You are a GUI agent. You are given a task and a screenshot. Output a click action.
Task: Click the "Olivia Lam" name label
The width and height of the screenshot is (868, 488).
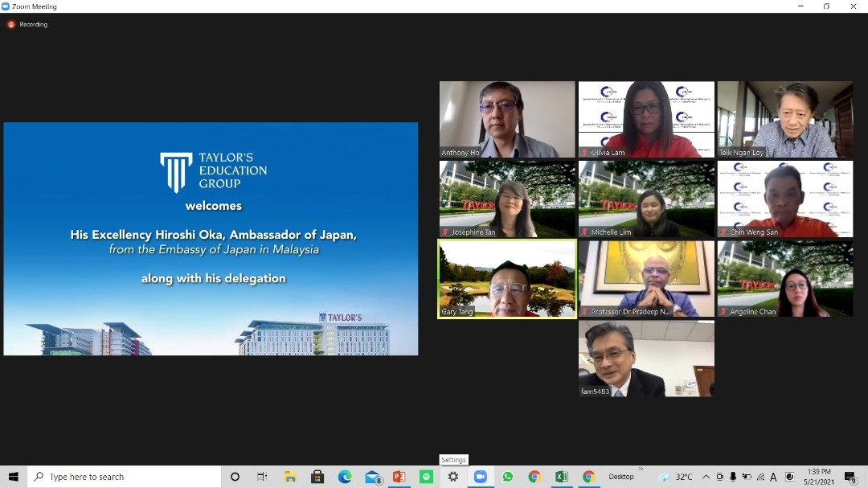pyautogui.click(x=608, y=152)
